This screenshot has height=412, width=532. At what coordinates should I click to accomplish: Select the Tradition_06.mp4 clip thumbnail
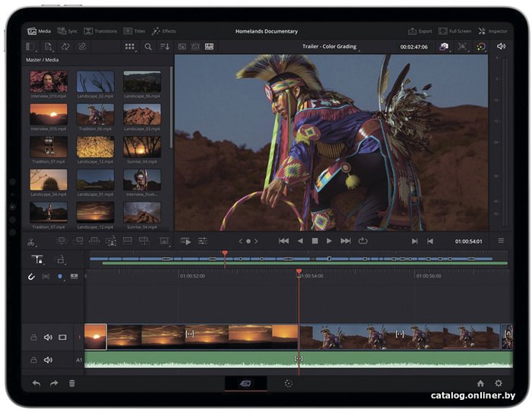[x=95, y=114]
